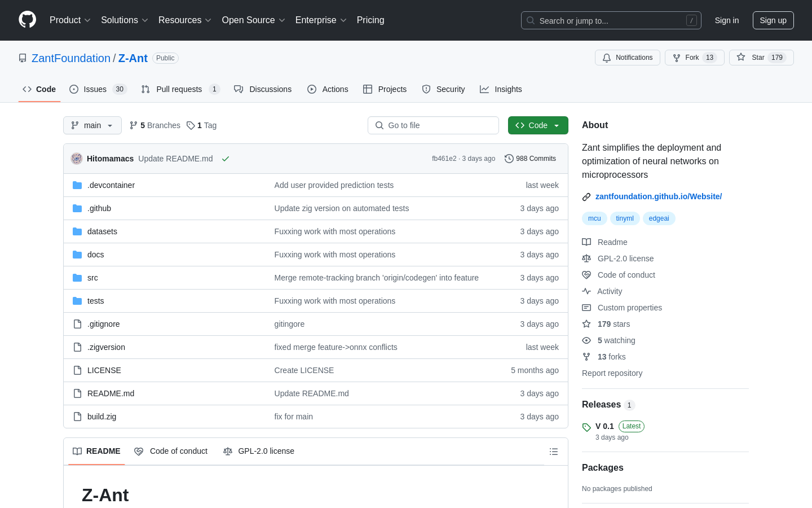Open the main branch selector dropdown
This screenshot has height=508, width=812.
point(92,125)
